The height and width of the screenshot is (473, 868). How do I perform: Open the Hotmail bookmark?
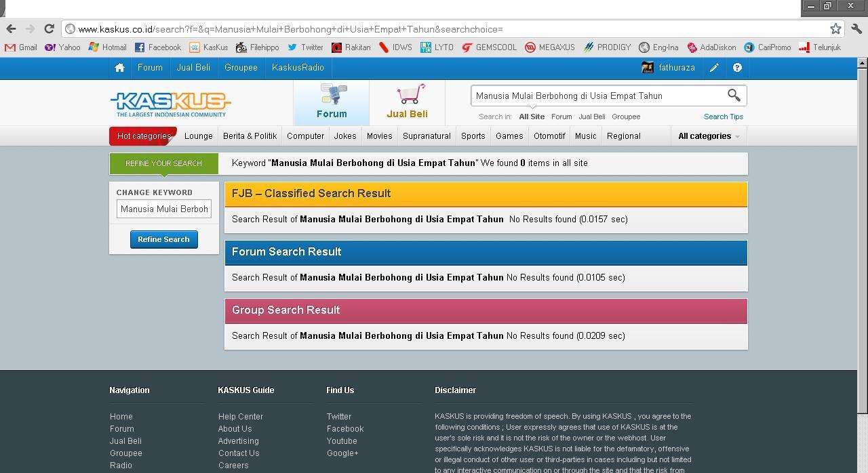coord(107,47)
